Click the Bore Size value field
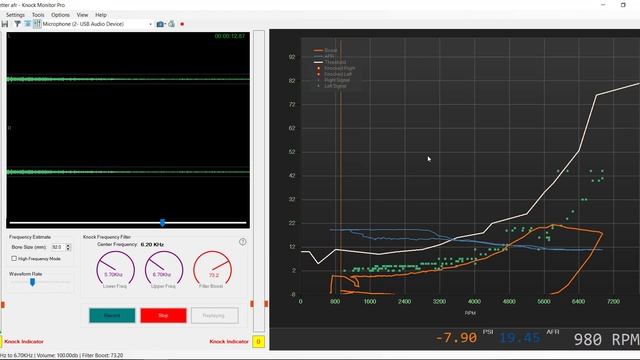 (x=58, y=247)
